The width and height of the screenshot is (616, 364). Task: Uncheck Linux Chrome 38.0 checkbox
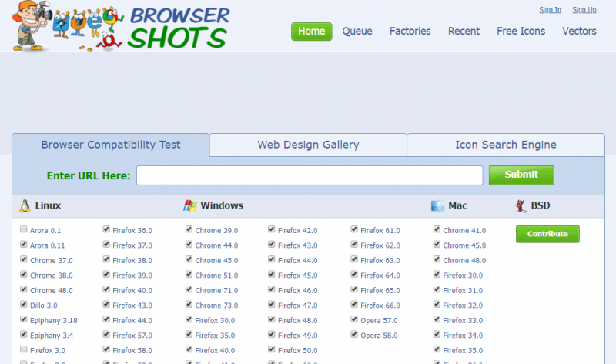(x=24, y=274)
